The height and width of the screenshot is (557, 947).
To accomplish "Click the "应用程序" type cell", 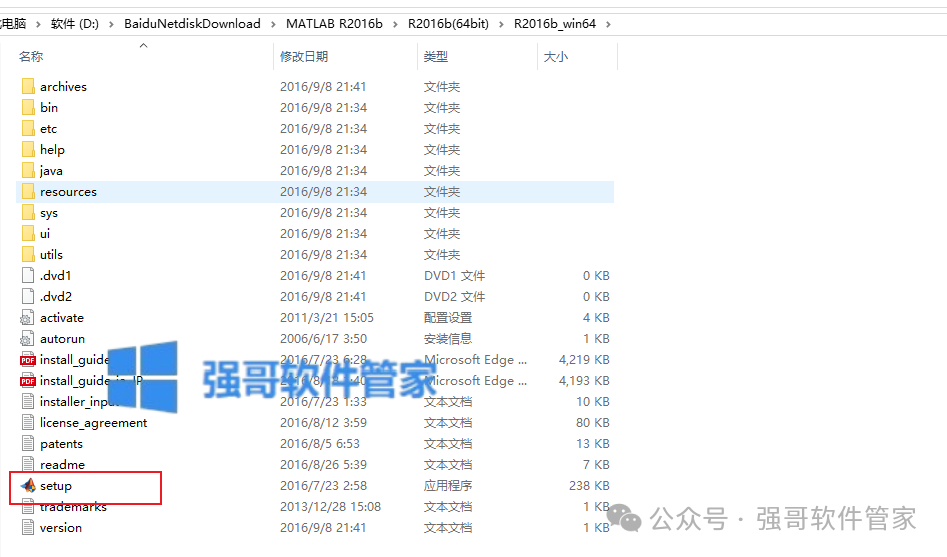I will (448, 486).
